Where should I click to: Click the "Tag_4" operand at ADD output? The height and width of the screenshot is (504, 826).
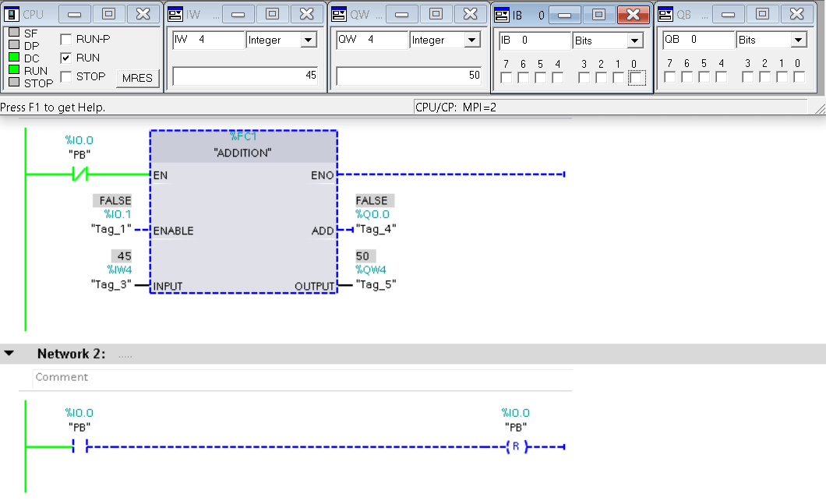pos(376,229)
